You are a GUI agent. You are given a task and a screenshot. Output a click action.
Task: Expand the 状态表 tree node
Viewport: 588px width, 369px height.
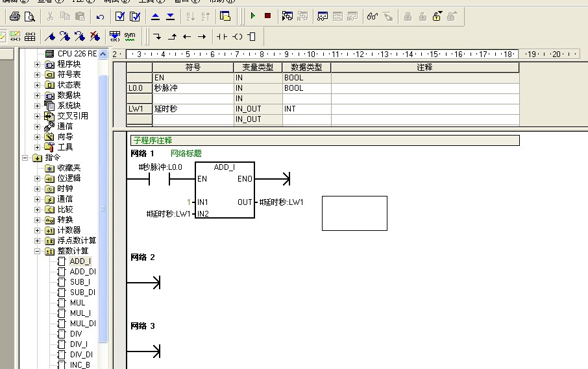point(37,85)
